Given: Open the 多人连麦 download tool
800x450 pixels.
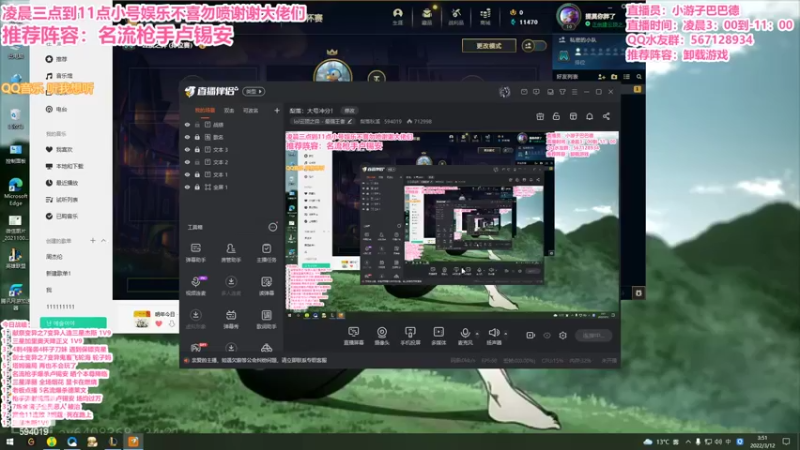Looking at the screenshot, I should (231, 286).
